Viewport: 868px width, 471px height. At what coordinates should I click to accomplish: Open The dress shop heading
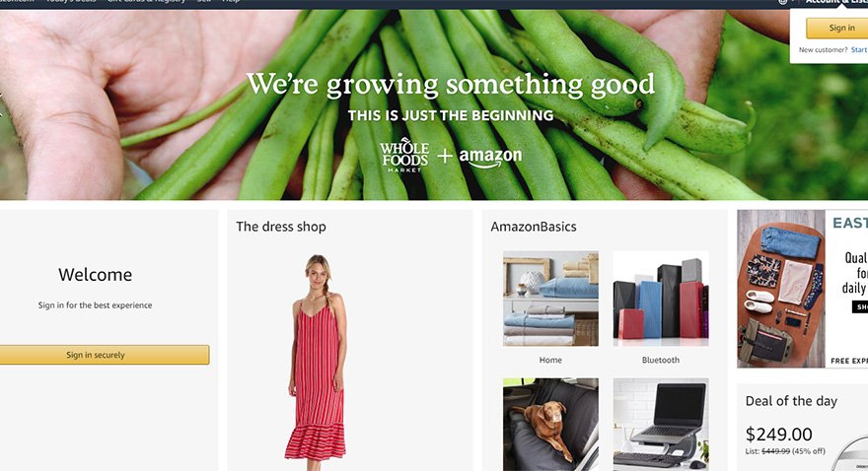(281, 227)
